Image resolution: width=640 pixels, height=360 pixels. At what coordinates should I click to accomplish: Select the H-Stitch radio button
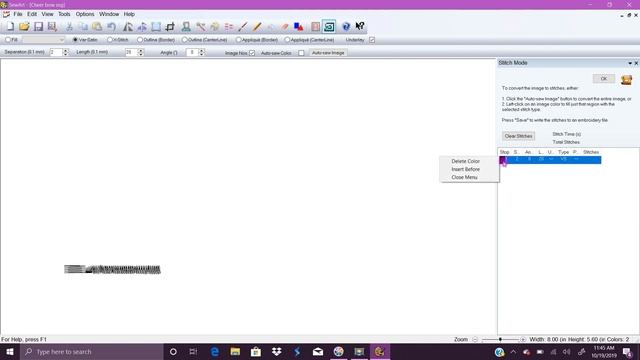[110, 40]
